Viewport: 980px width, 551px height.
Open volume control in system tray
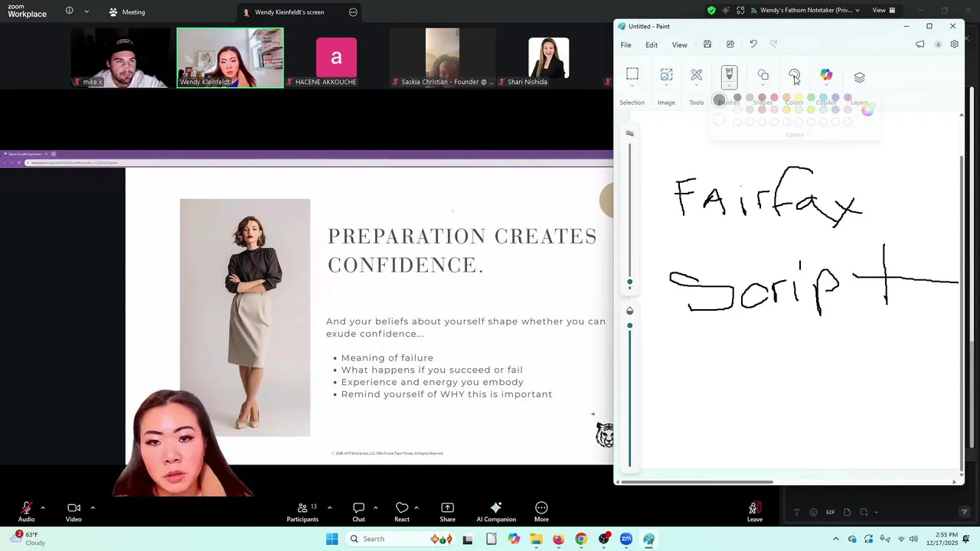(x=913, y=539)
